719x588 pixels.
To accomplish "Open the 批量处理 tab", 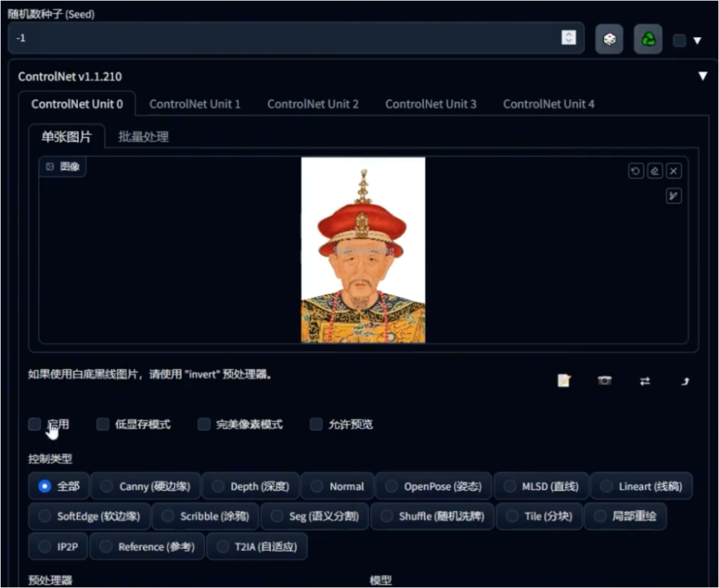I will (143, 137).
